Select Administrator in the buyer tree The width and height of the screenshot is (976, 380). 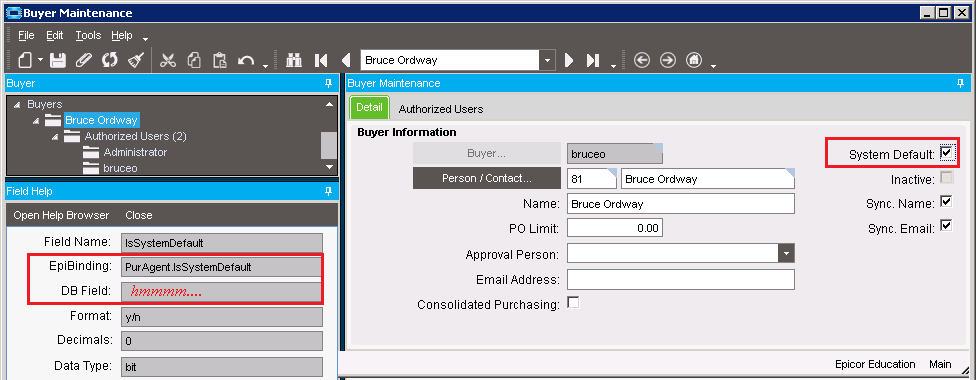(135, 152)
